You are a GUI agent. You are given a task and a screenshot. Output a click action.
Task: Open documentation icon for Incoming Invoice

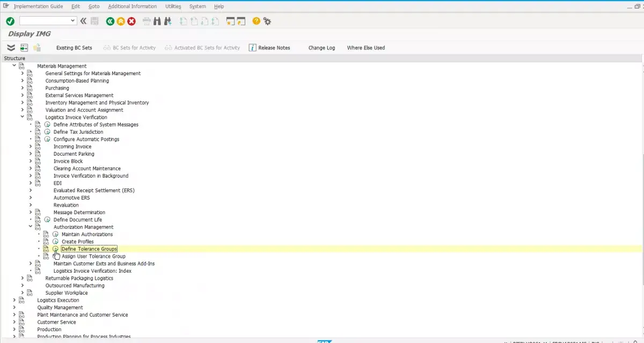[x=38, y=147]
